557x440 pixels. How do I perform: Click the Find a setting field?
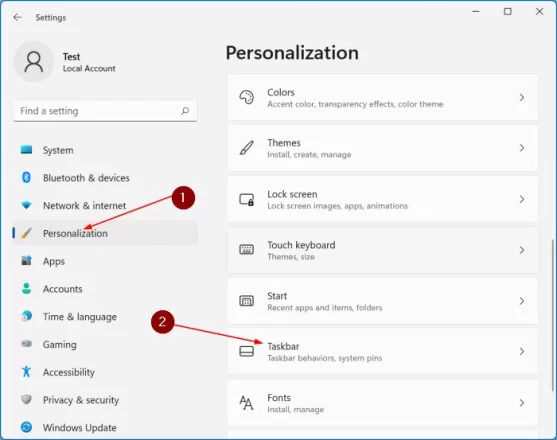(105, 111)
